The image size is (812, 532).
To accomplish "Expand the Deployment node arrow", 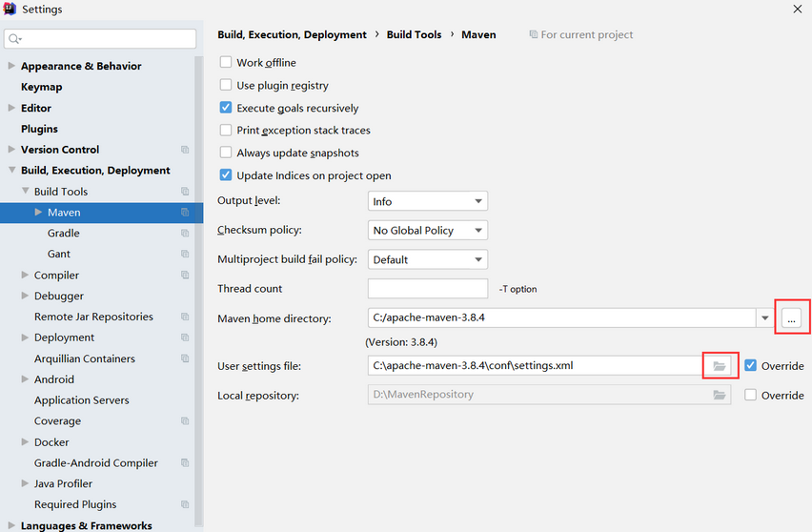I will [x=25, y=338].
